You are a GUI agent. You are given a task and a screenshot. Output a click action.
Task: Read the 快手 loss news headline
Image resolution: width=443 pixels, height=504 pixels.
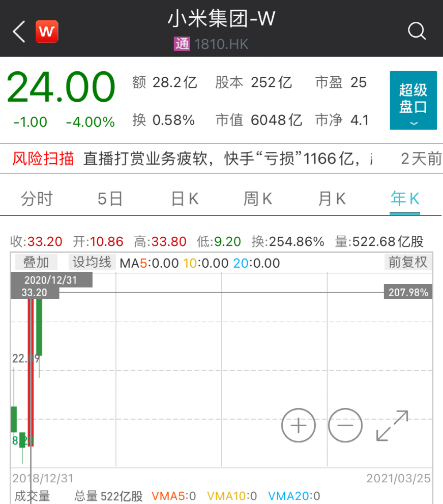(x=228, y=159)
